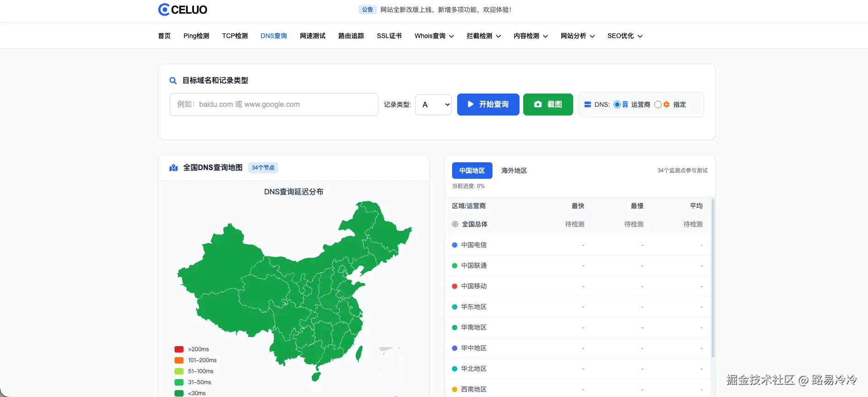Image resolution: width=868 pixels, height=397 pixels.
Task: Click the 34个监测点参与测试 text
Action: [x=682, y=171]
